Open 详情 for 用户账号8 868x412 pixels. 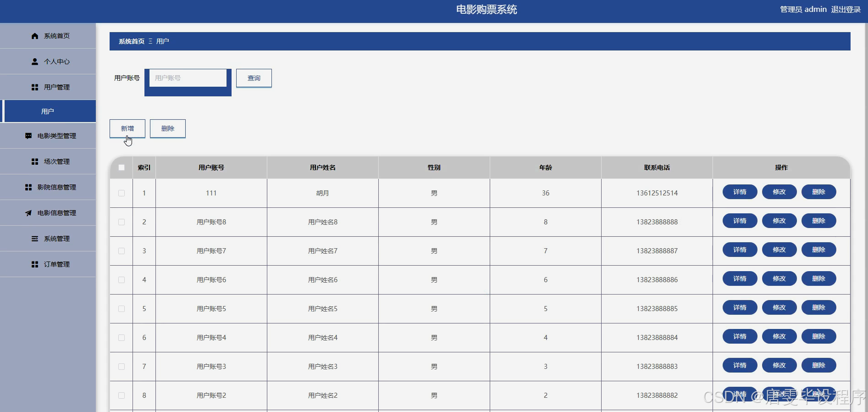(740, 221)
